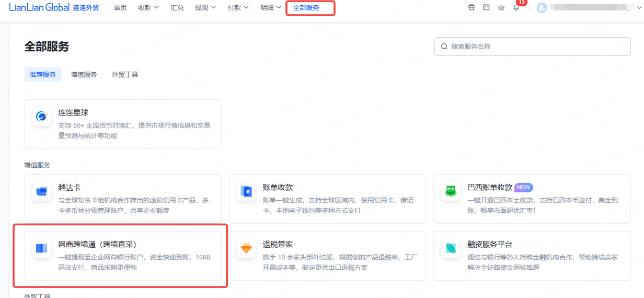Click the 增值服务 section heading above the cards
Viewport: 644px width, 298px height.
(x=37, y=165)
